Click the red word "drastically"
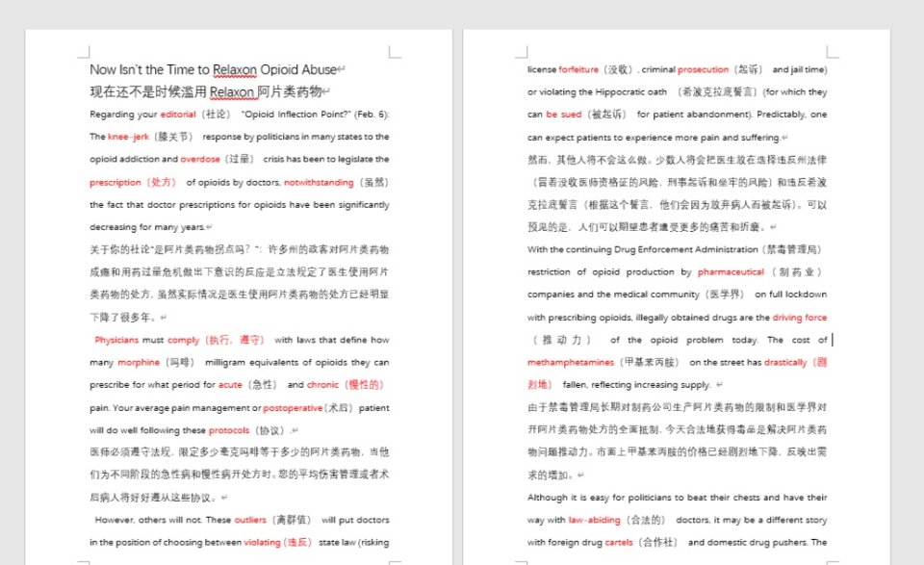The height and width of the screenshot is (565, 924). (785, 363)
